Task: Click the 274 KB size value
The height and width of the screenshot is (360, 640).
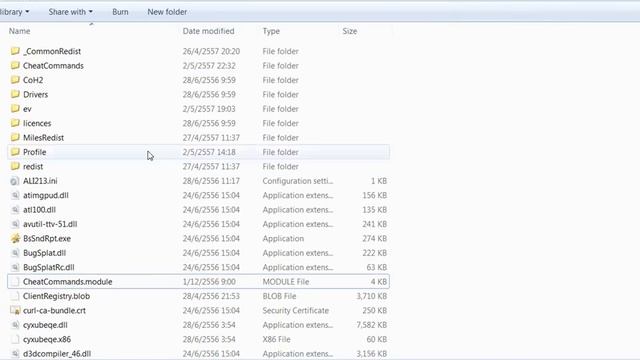Action: coord(374,238)
